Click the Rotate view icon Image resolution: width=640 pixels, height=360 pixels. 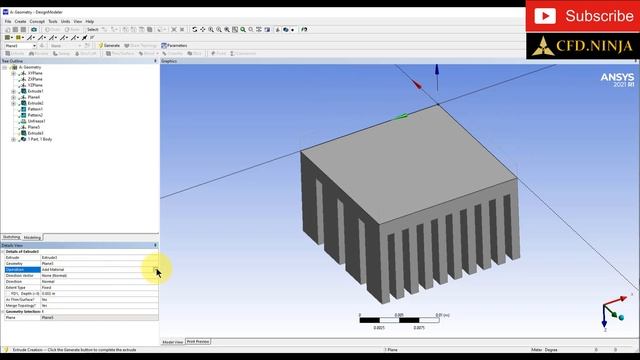pyautogui.click(x=195, y=29)
